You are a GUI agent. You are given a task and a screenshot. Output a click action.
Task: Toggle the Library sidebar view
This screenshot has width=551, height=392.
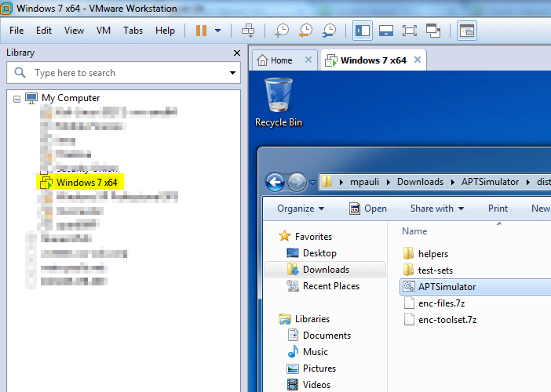363,31
